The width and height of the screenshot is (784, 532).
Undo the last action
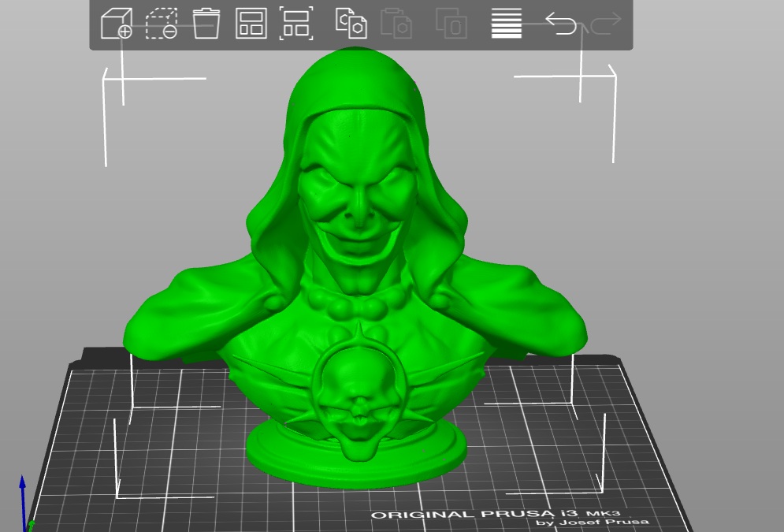click(x=561, y=23)
